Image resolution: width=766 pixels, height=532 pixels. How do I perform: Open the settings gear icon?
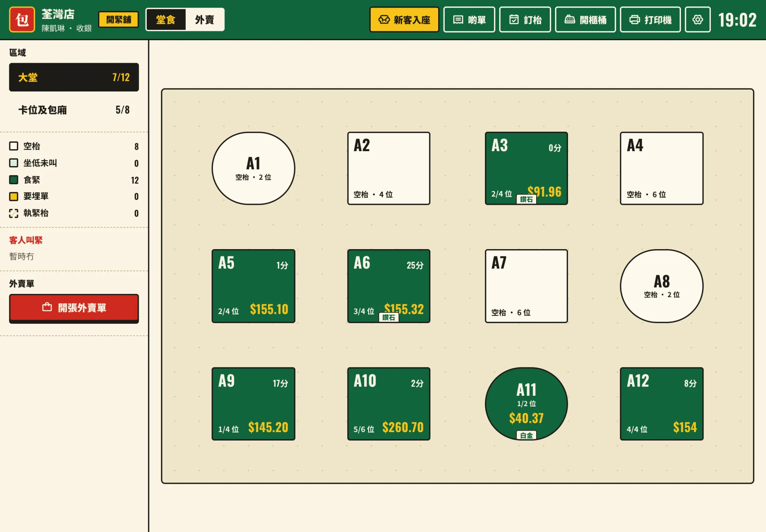(x=697, y=20)
